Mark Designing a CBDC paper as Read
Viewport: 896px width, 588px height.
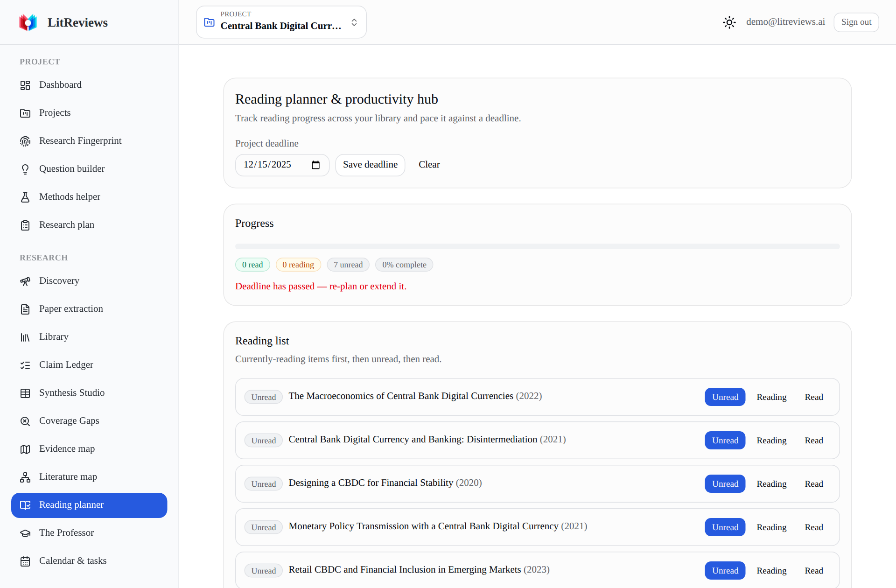point(813,484)
